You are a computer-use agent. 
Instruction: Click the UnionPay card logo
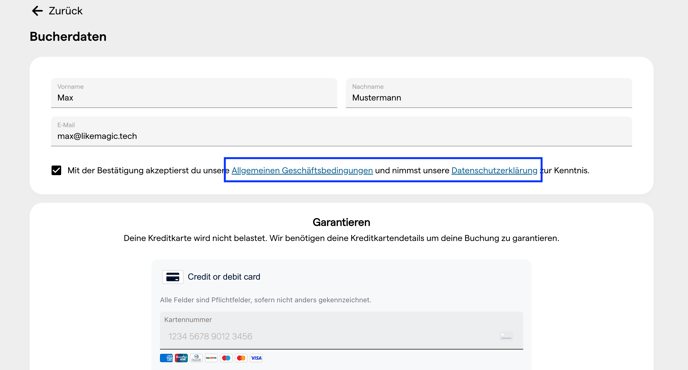click(181, 358)
